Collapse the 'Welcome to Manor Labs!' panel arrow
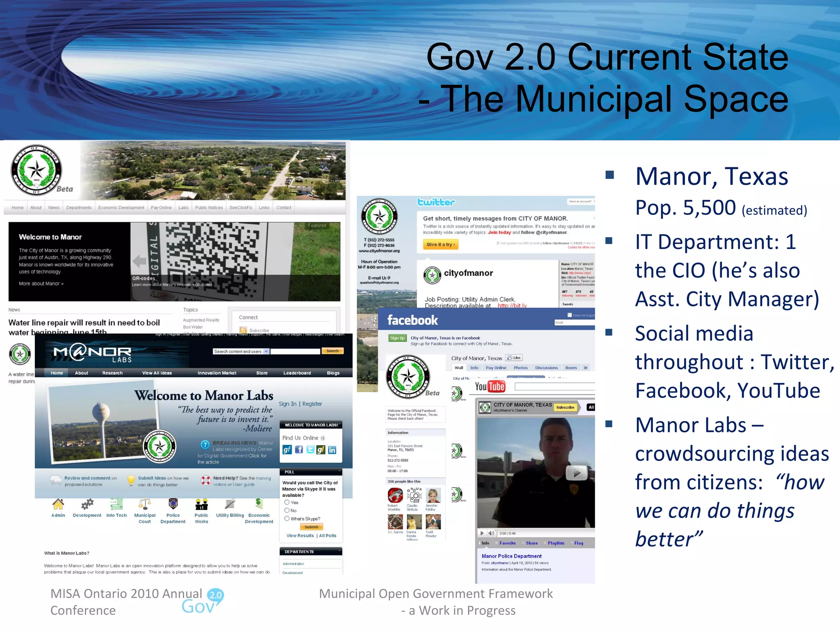Image resolution: width=840 pixels, height=630 pixels. tap(340, 424)
